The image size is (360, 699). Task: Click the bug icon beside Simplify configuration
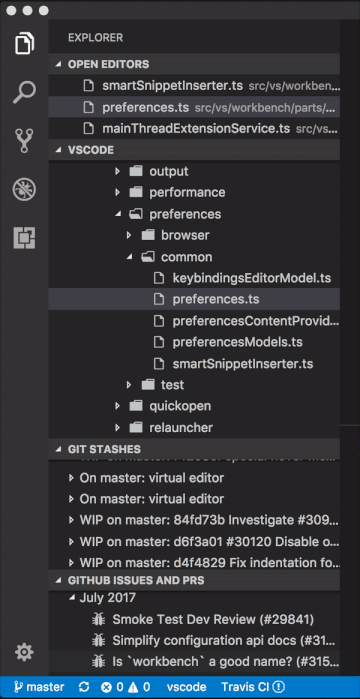(x=98, y=641)
